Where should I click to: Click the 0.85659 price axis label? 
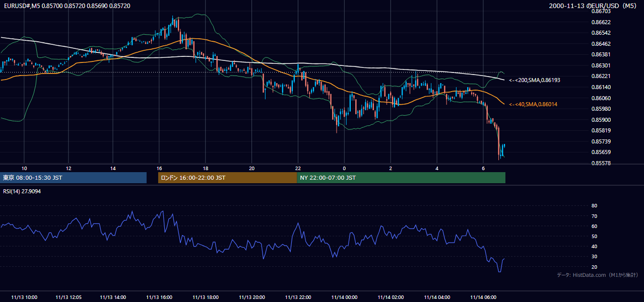[601, 153]
